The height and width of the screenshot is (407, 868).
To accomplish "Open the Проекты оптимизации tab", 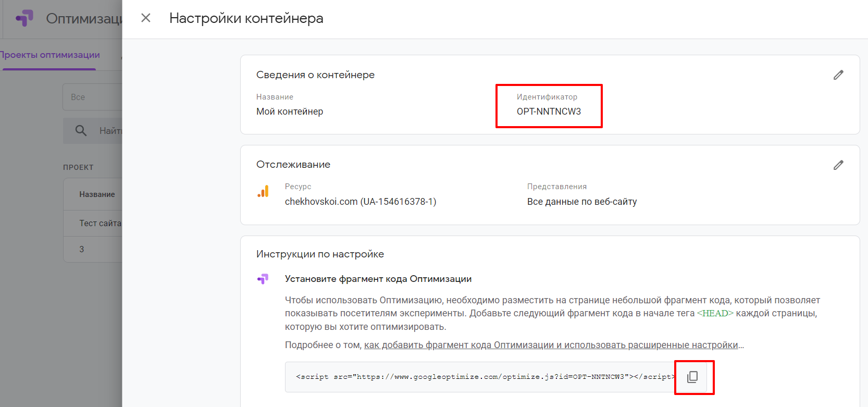I will (x=49, y=55).
